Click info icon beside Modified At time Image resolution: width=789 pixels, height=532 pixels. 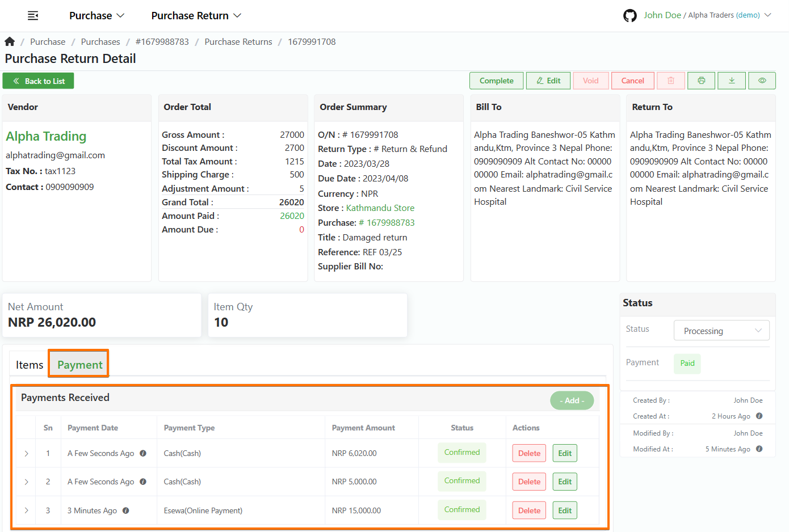[759, 449]
